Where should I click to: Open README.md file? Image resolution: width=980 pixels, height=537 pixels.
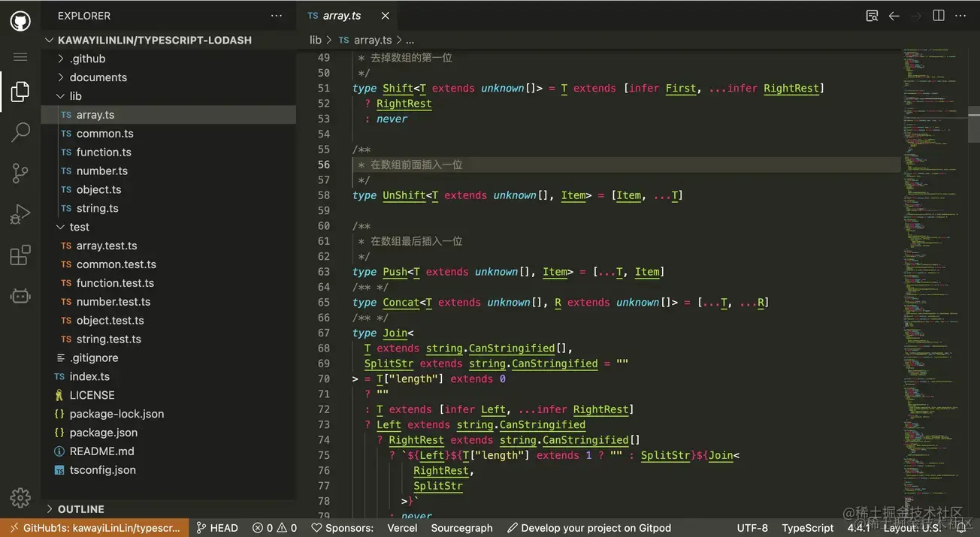click(x=168, y=451)
